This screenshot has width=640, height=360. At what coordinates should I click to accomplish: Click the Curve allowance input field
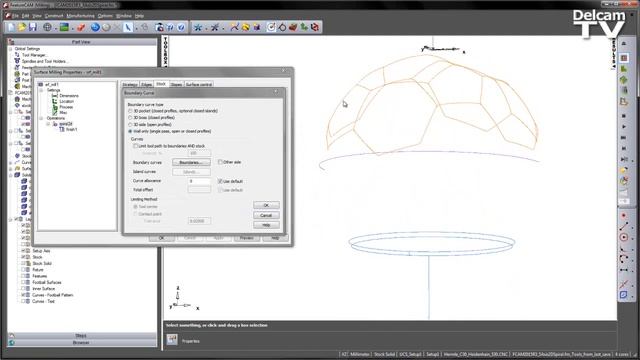coord(199,181)
